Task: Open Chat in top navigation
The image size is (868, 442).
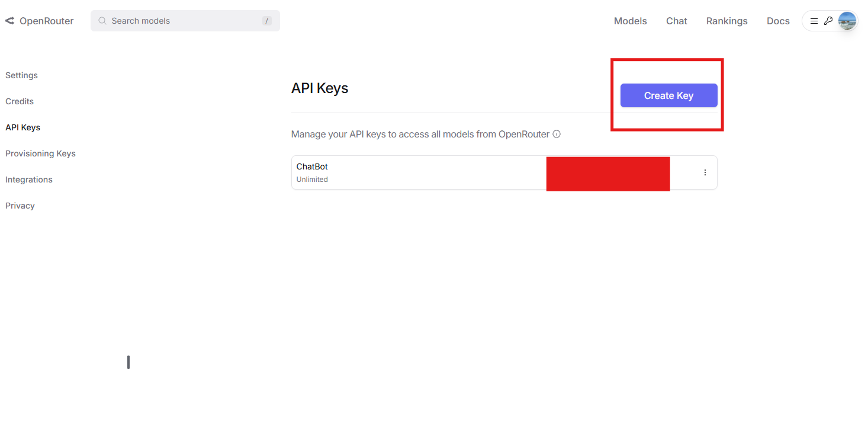Action: click(x=677, y=21)
